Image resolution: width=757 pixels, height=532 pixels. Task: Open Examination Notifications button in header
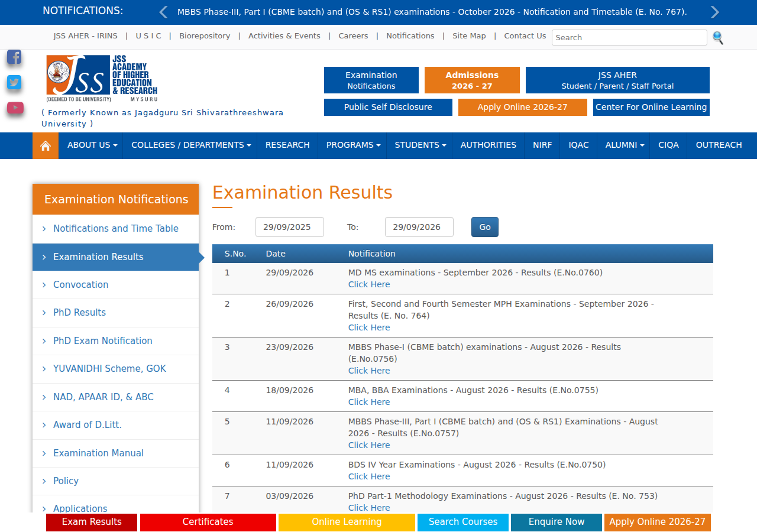[x=371, y=80]
